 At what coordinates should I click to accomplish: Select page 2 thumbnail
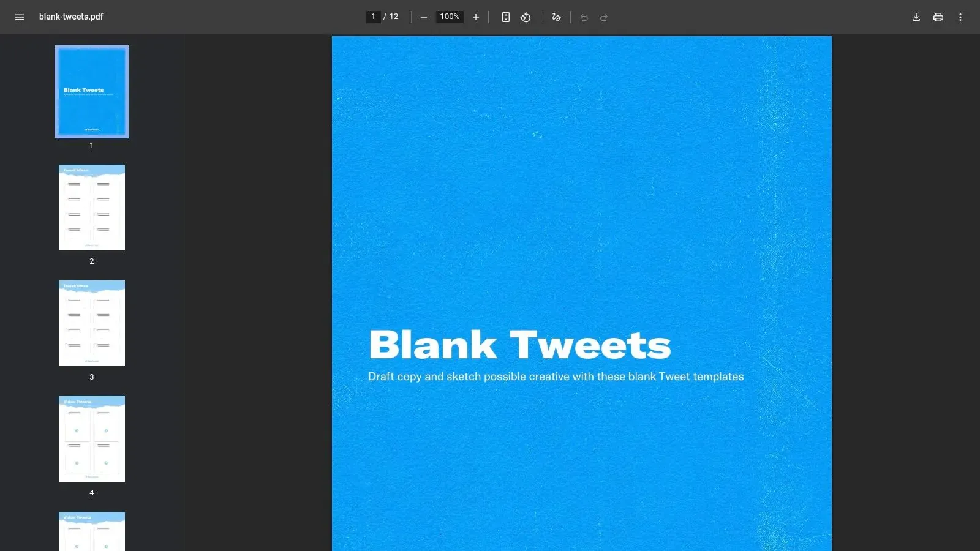pyautogui.click(x=92, y=208)
